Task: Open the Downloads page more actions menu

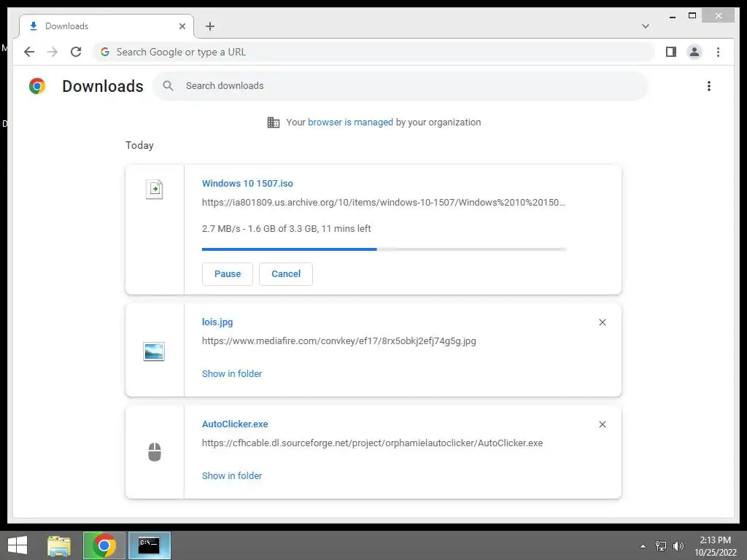Action: point(709,86)
